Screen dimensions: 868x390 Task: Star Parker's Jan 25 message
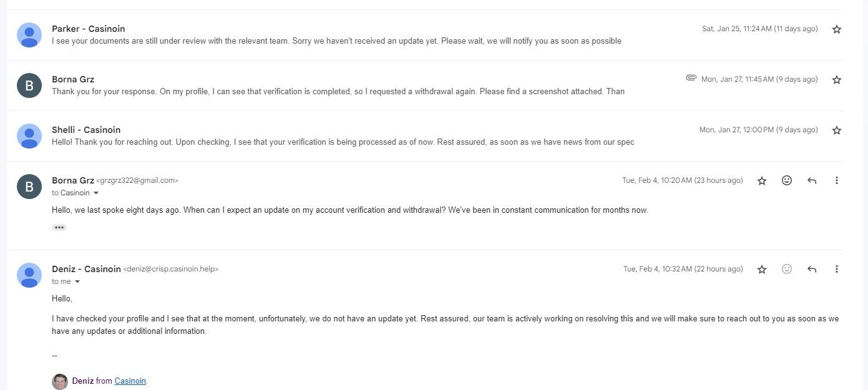point(837,29)
